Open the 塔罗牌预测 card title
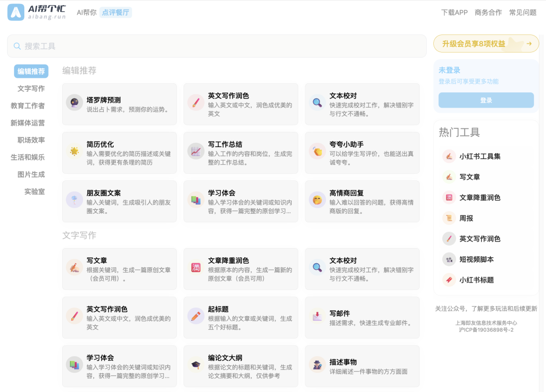The image size is (546, 392). tap(104, 100)
